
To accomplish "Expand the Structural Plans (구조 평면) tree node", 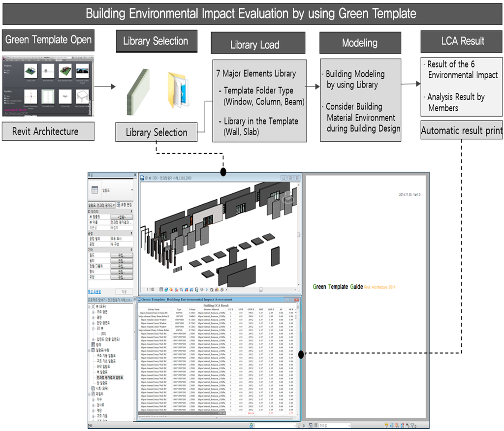I will 94,312.
